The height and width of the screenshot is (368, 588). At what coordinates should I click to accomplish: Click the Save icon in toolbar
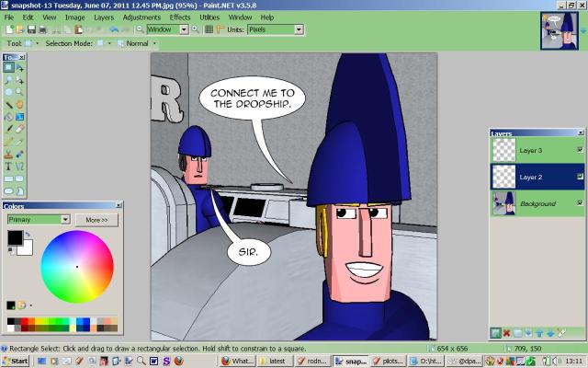point(31,29)
